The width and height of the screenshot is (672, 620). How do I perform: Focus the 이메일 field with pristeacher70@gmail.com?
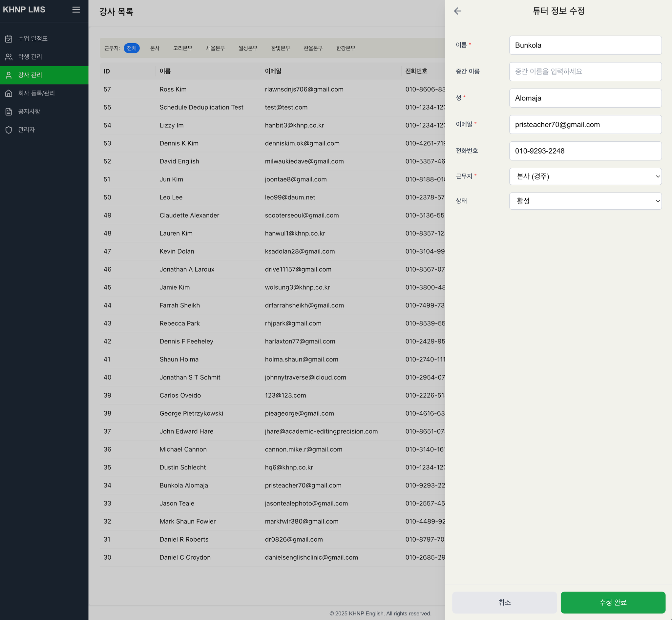[585, 124]
